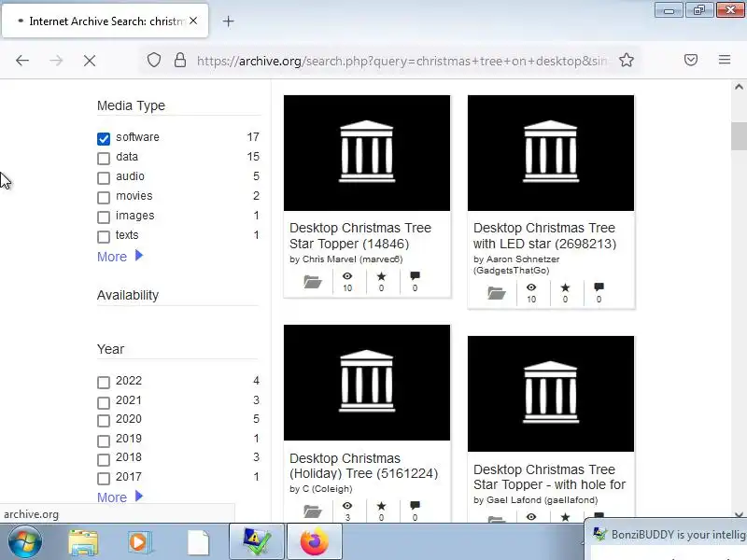Screen dimensions: 747x560
Task: Go back to the previous page
Action: pos(22,61)
